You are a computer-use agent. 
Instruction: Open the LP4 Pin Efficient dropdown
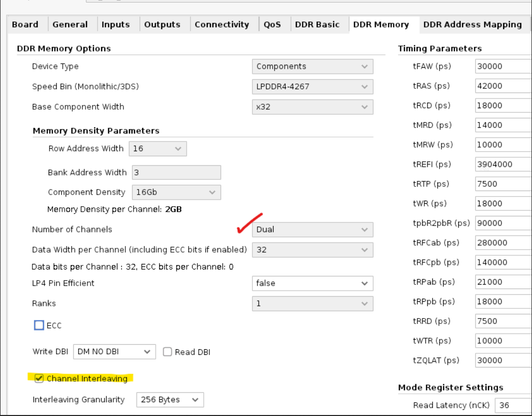(312, 284)
